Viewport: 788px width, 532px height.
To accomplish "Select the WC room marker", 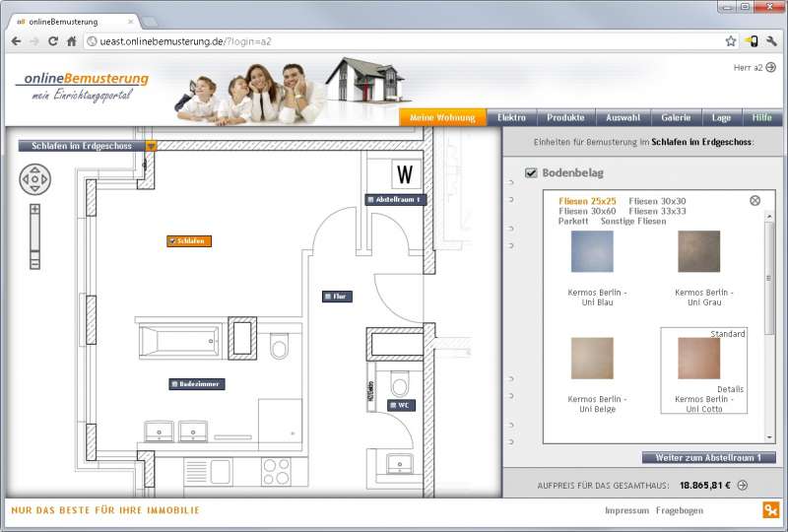I will pos(401,405).
